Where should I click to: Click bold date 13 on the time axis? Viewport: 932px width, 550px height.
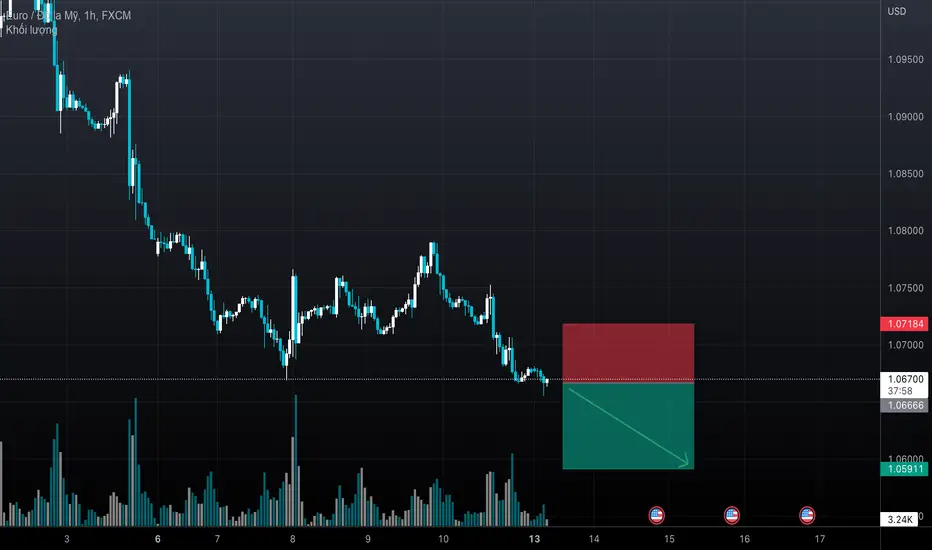coord(534,539)
